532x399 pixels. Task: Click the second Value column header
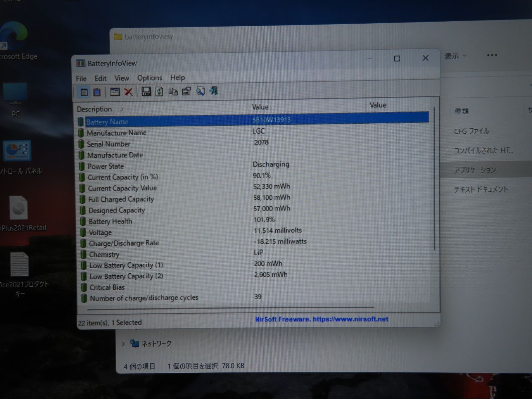(x=397, y=105)
